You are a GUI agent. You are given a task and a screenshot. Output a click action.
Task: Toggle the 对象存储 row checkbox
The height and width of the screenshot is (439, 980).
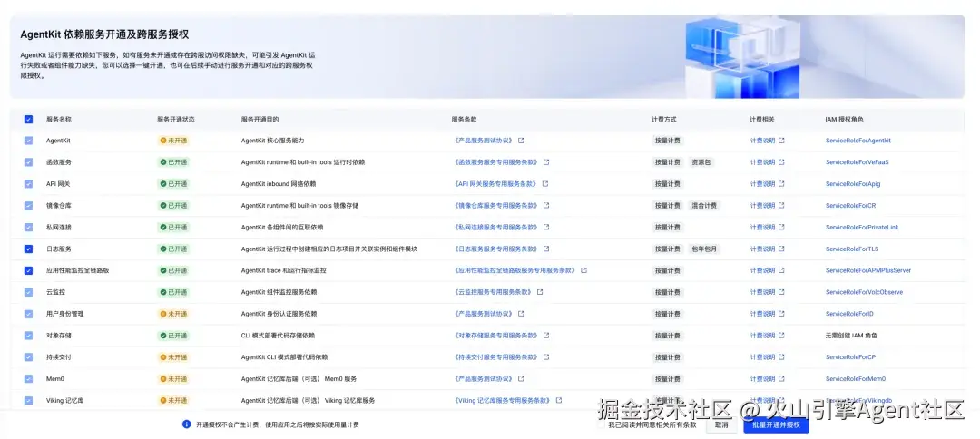(28, 336)
